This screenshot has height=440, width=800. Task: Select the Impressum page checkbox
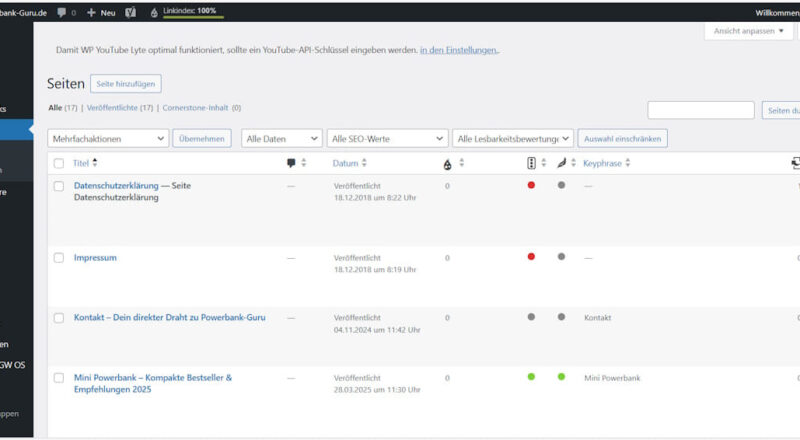pos(59,258)
